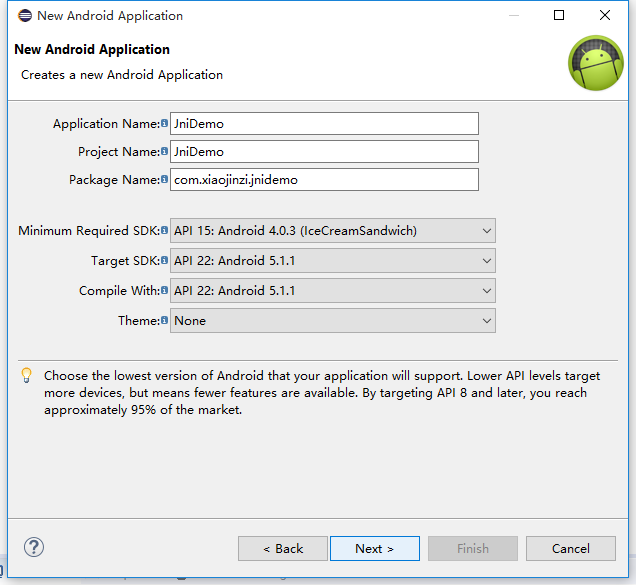
Task: Proceed with the Next button
Action: point(375,548)
